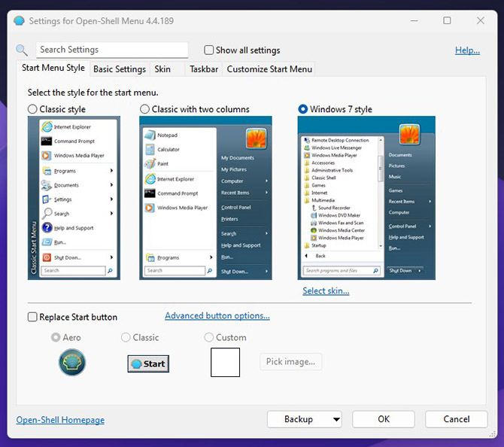
Task: Click the Classic with two columns preview
Action: (205, 198)
